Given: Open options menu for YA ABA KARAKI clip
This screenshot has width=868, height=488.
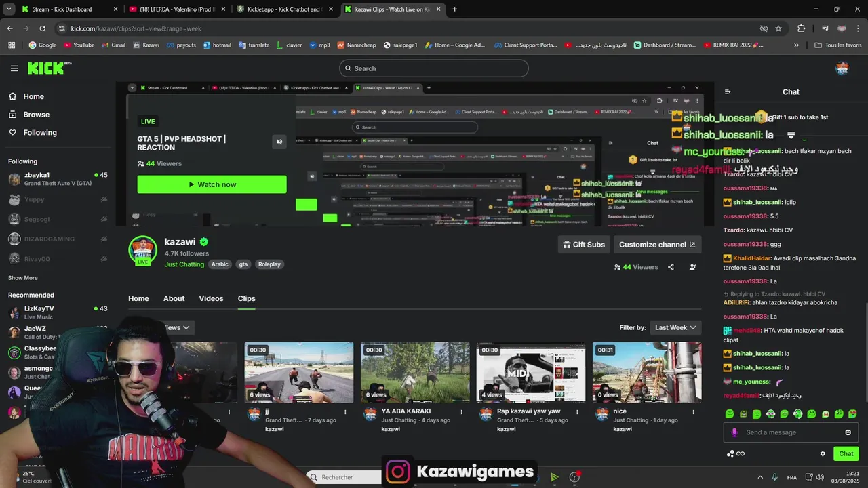Looking at the screenshot, I should (x=461, y=411).
